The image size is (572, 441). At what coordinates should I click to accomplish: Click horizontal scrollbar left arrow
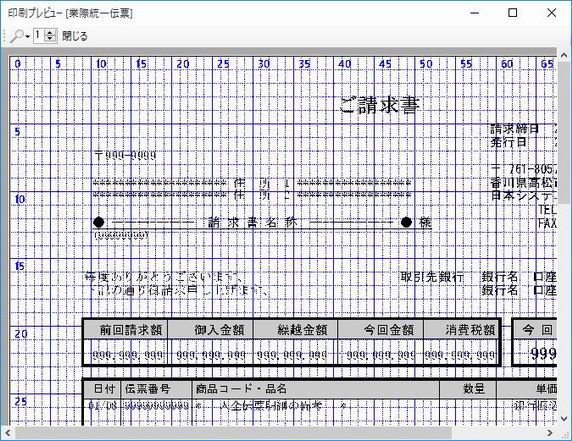pyautogui.click(x=8, y=433)
